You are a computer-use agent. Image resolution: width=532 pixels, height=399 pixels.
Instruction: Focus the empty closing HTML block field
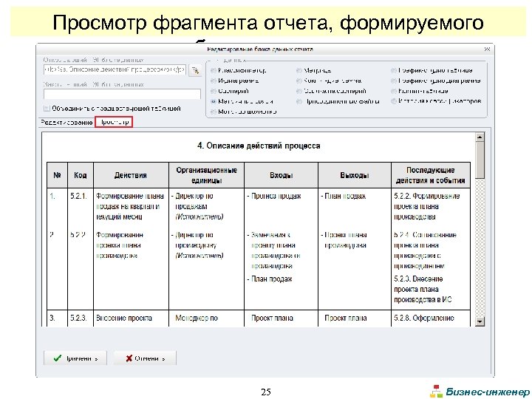122,94
